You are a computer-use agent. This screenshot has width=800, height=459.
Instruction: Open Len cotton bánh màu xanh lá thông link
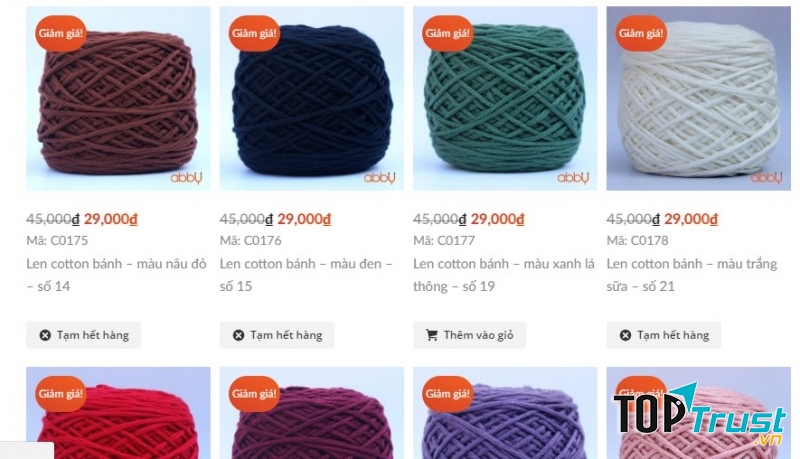(x=504, y=275)
